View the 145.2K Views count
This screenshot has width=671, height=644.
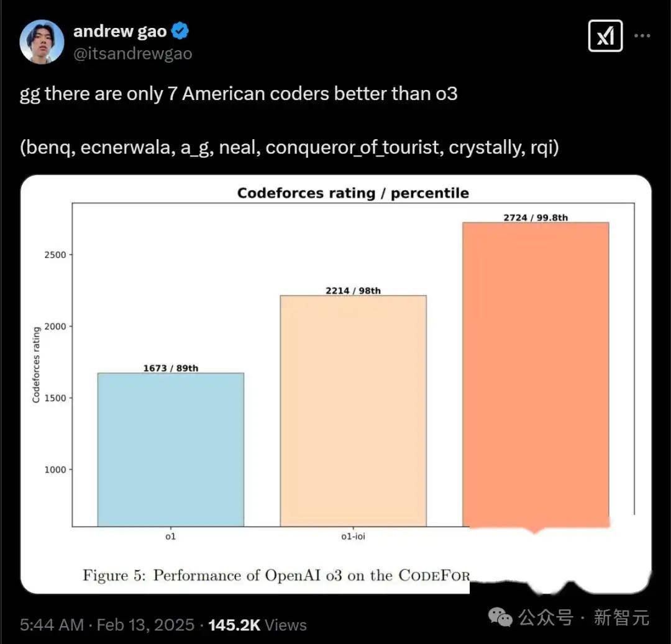[x=257, y=625]
